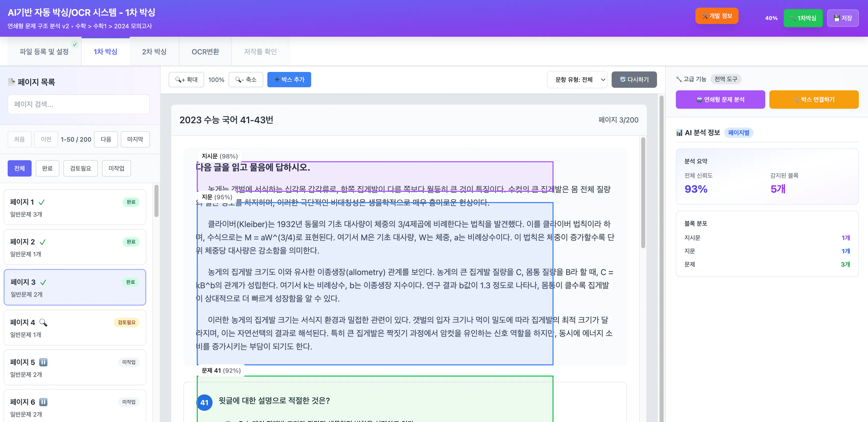This screenshot has width=868, height=422.
Task: Select the 지문 (95%) box label
Action: [x=217, y=197]
